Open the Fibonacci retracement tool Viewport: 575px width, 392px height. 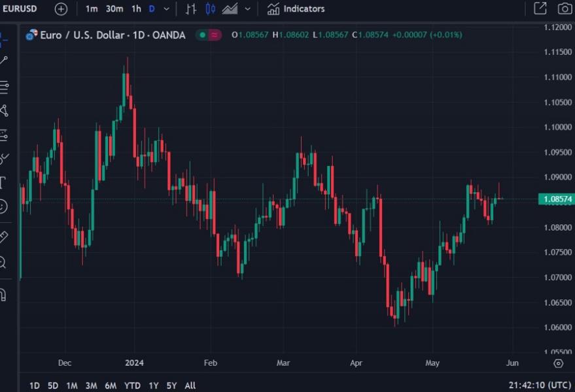[5, 86]
